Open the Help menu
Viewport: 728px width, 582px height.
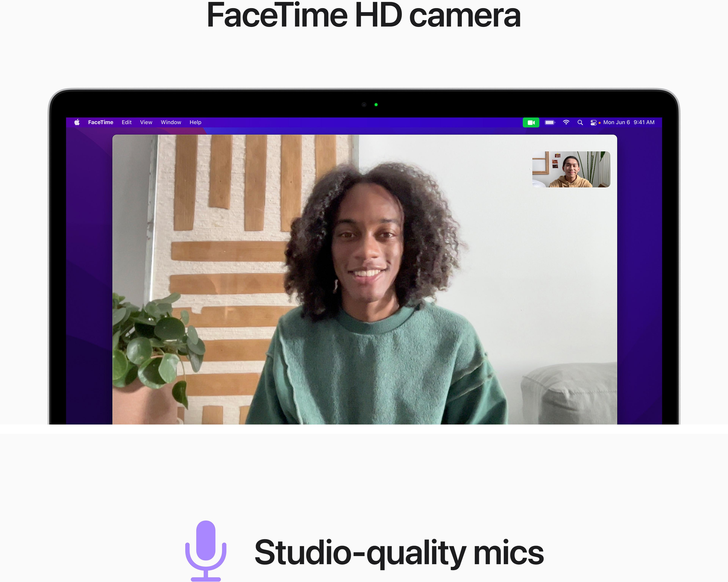tap(195, 122)
